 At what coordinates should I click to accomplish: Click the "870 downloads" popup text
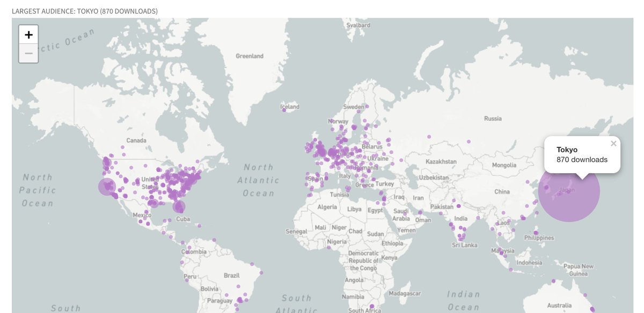(x=582, y=160)
